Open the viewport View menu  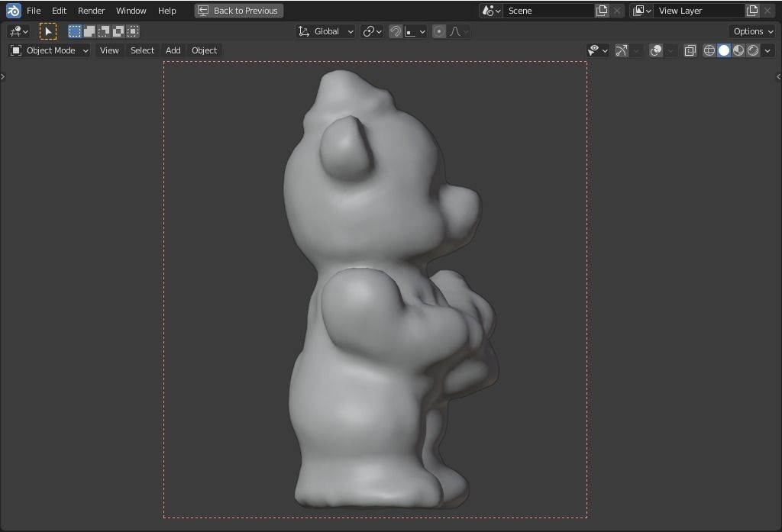tap(109, 50)
